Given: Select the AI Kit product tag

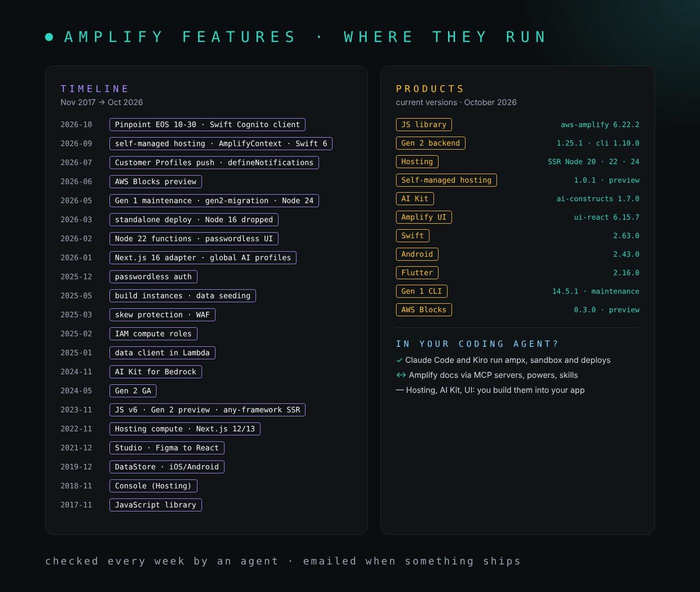Looking at the screenshot, I should tap(415, 199).
